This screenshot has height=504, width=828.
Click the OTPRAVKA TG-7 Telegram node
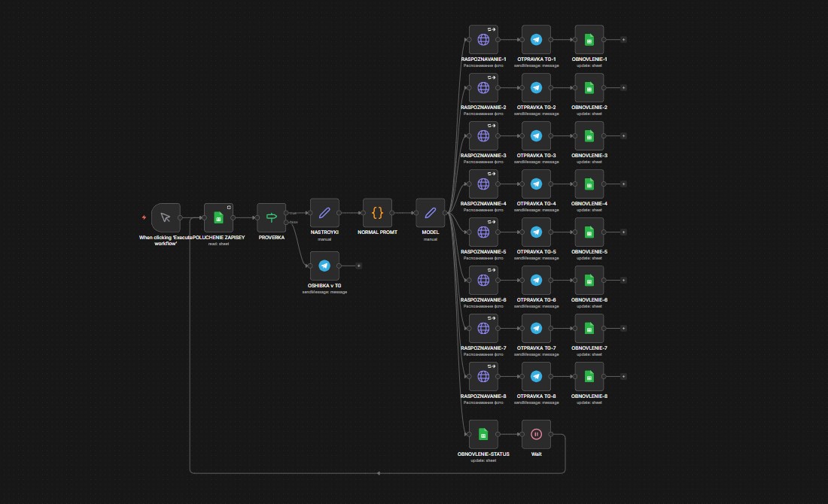point(536,329)
